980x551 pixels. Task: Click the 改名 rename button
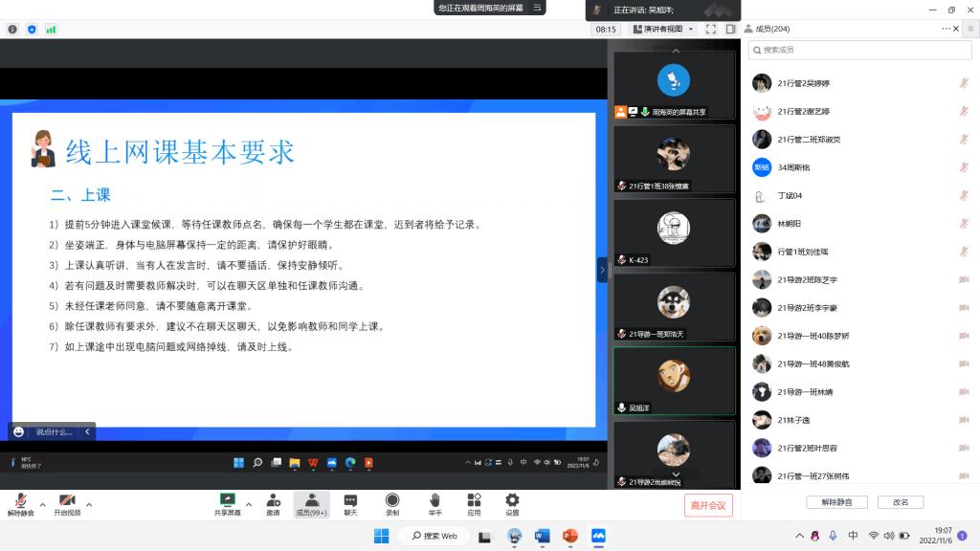pos(901,502)
